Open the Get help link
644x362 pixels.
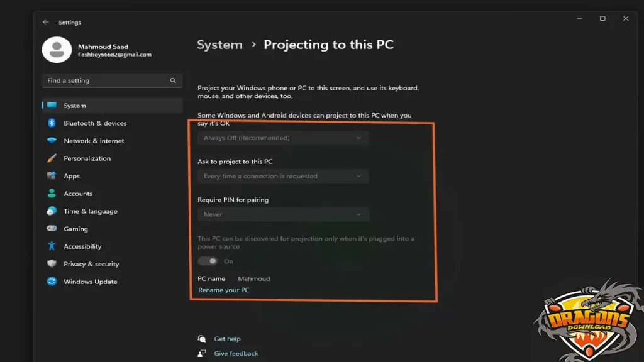(x=227, y=339)
